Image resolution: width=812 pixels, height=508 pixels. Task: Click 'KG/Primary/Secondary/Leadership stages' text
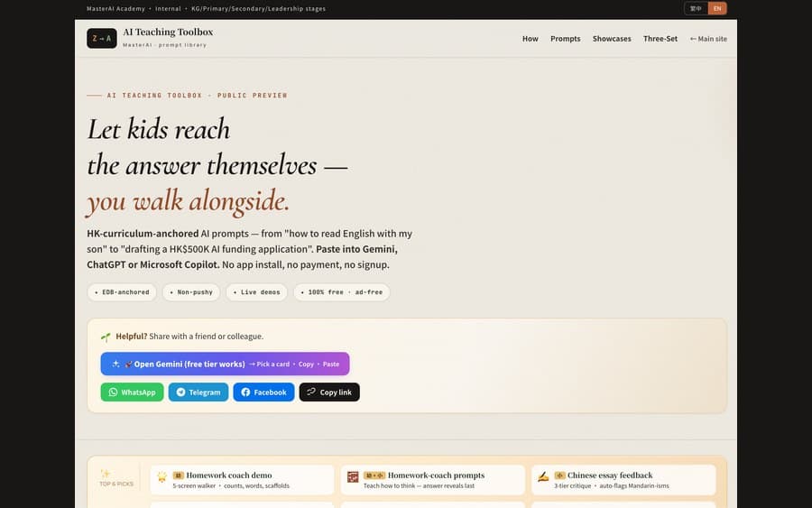pos(258,9)
